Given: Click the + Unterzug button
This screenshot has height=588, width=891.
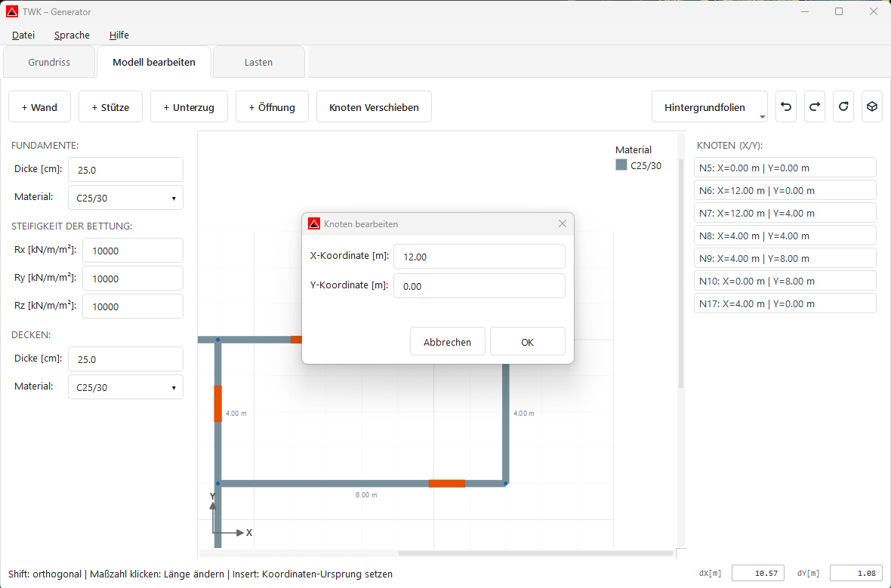Looking at the screenshot, I should click(189, 107).
